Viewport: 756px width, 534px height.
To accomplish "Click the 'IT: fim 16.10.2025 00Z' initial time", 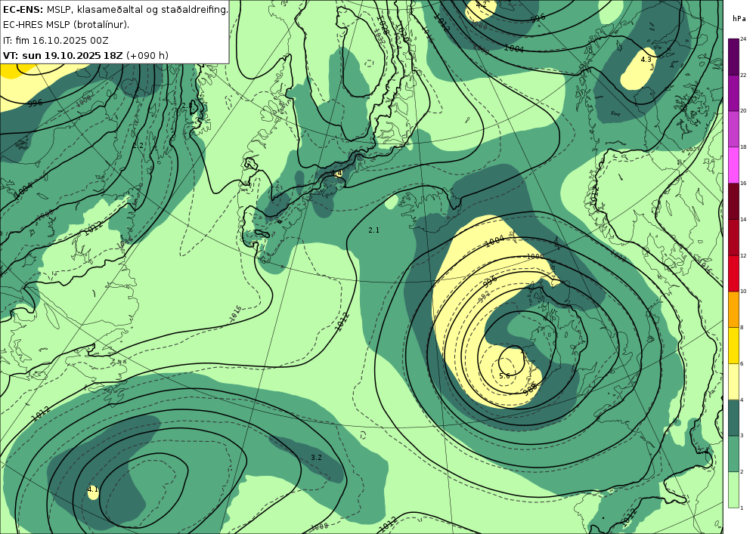I will pos(55,40).
